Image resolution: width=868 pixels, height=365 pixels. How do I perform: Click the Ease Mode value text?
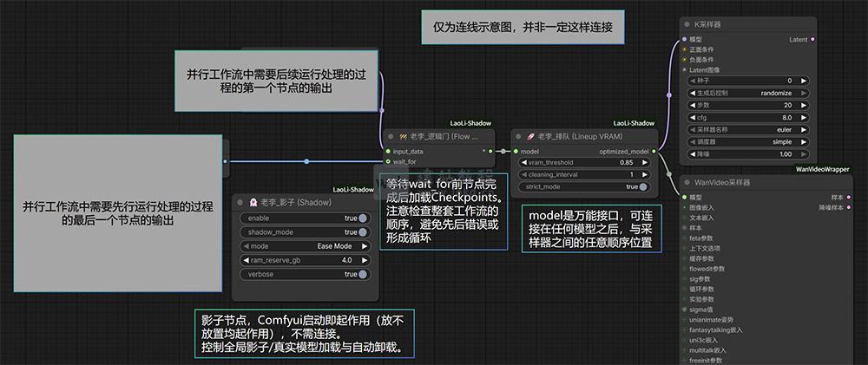coord(334,246)
